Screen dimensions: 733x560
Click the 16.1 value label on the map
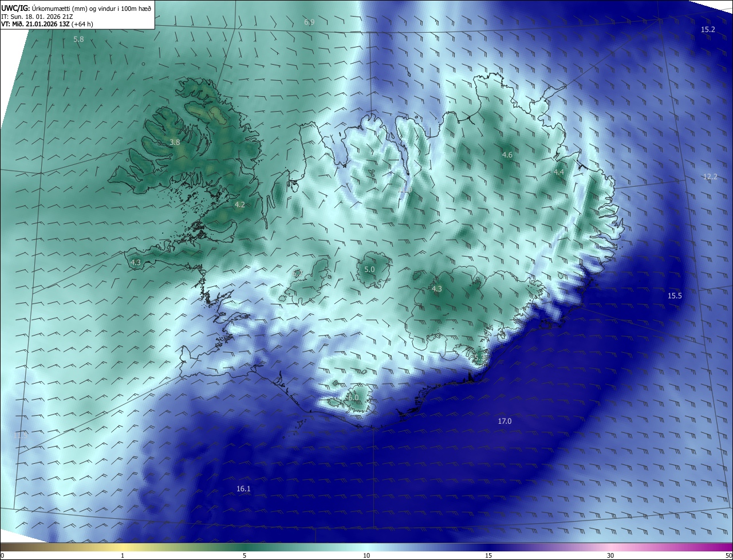243,488
